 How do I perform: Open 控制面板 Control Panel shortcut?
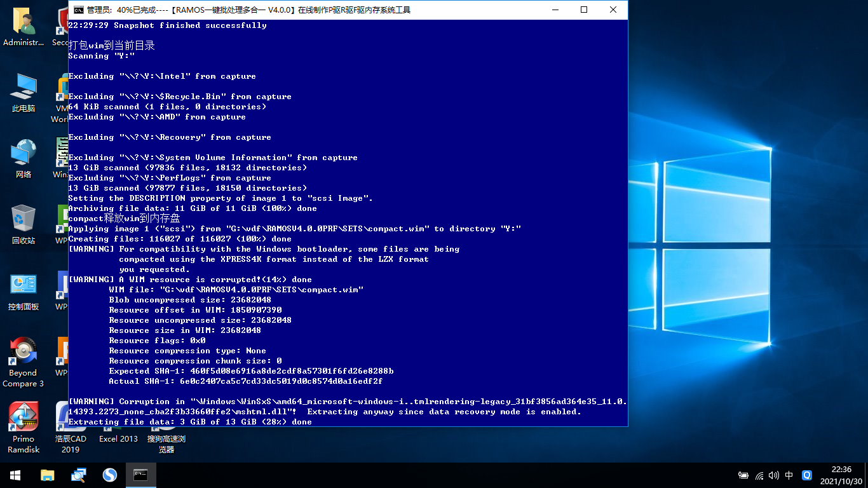coord(24,290)
